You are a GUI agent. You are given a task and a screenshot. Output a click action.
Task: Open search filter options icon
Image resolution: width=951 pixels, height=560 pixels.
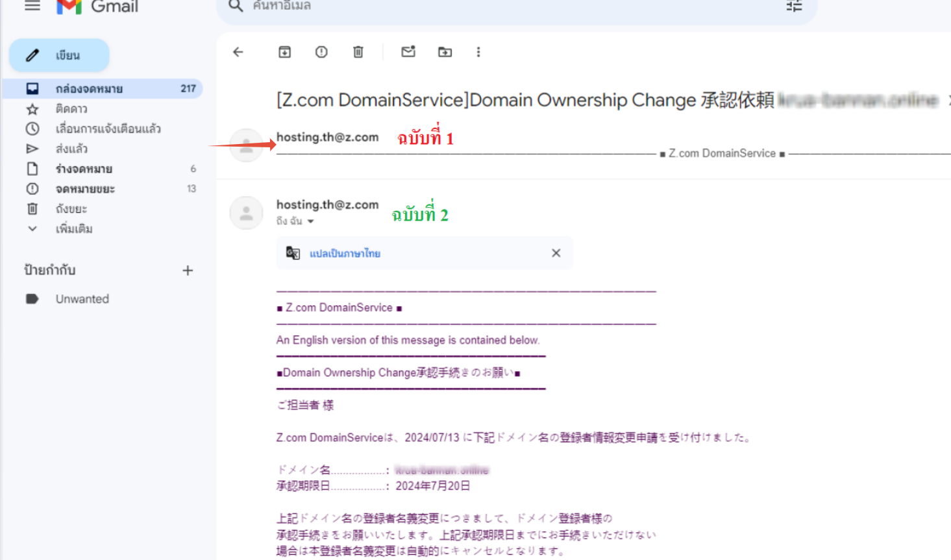[795, 6]
